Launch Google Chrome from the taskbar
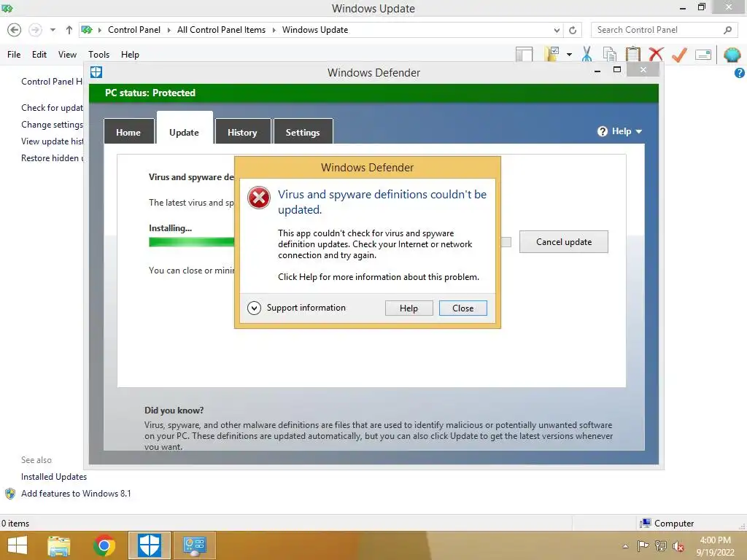The width and height of the screenshot is (747, 560). click(104, 545)
